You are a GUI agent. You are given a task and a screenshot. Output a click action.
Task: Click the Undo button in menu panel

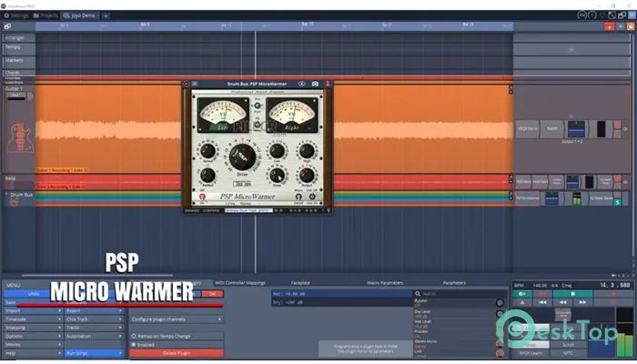(x=34, y=294)
